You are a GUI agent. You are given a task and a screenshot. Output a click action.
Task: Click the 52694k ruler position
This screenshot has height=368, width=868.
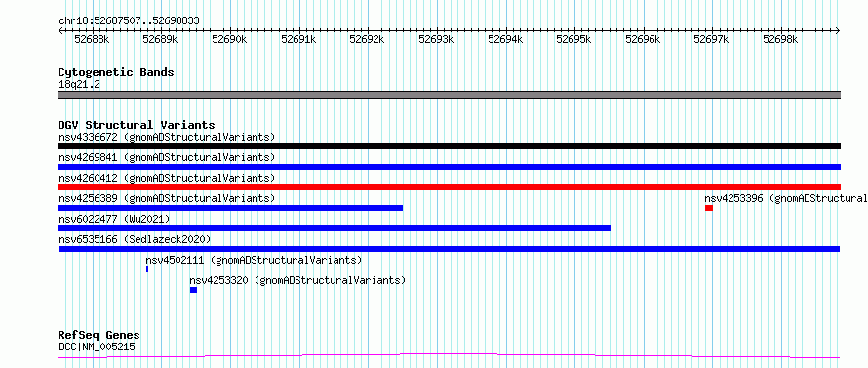tap(505, 39)
